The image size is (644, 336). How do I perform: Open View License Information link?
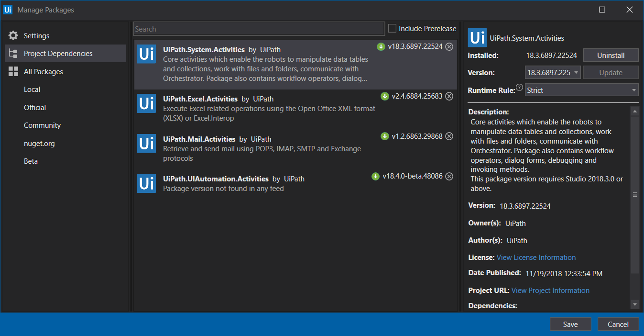pyautogui.click(x=536, y=258)
